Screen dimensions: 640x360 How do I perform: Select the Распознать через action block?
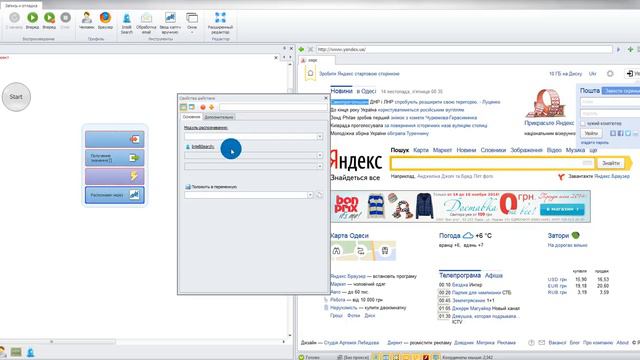click(x=115, y=195)
